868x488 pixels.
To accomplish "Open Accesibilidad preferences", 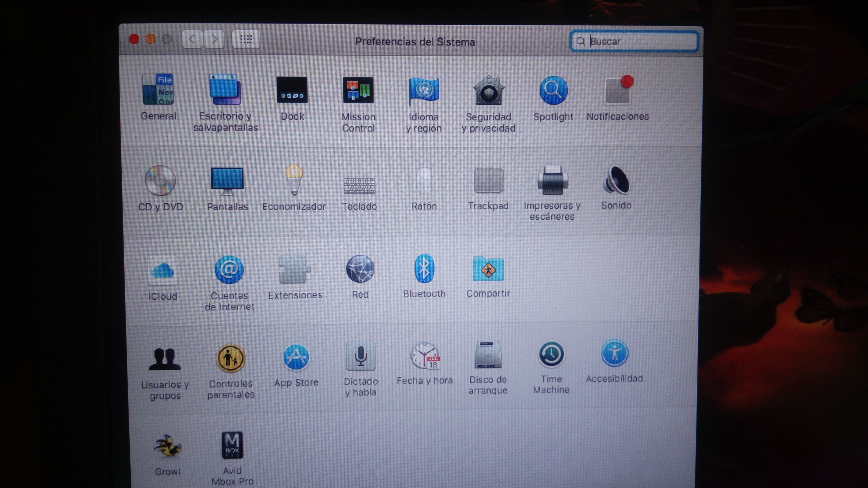I will click(614, 353).
